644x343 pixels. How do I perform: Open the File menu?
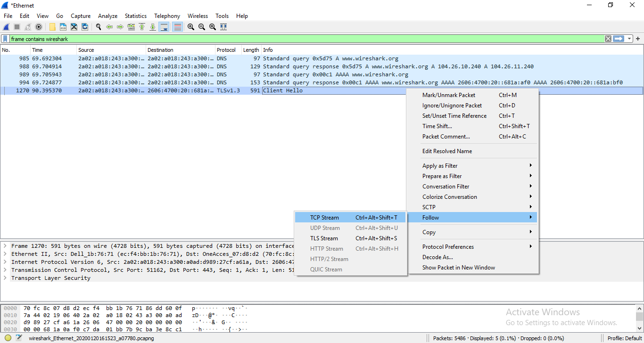[x=8, y=16]
